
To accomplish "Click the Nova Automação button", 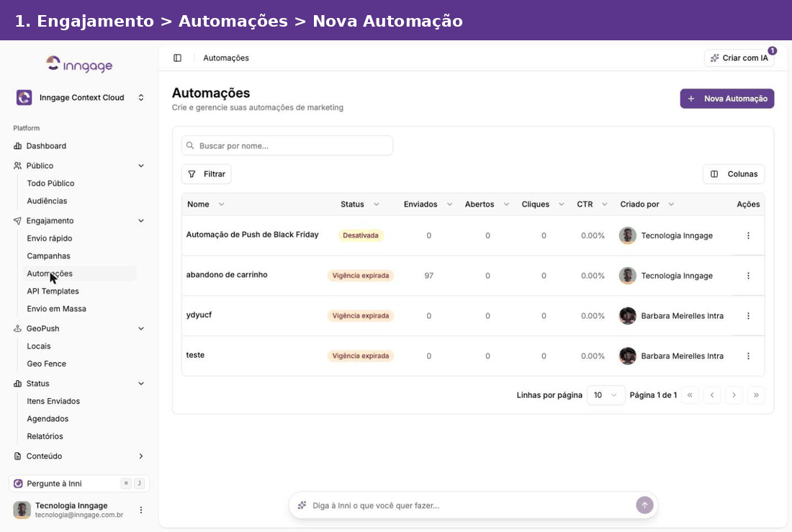I will pyautogui.click(x=727, y=99).
